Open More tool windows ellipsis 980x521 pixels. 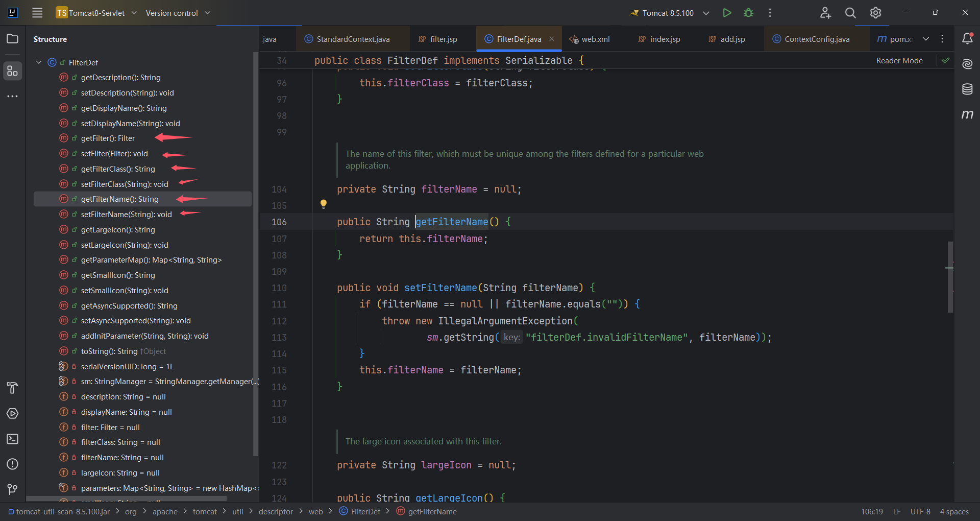12,96
